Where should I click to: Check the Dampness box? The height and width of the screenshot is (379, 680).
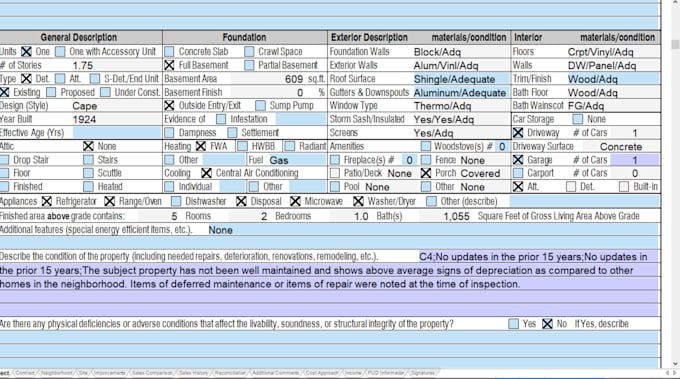click(x=169, y=132)
